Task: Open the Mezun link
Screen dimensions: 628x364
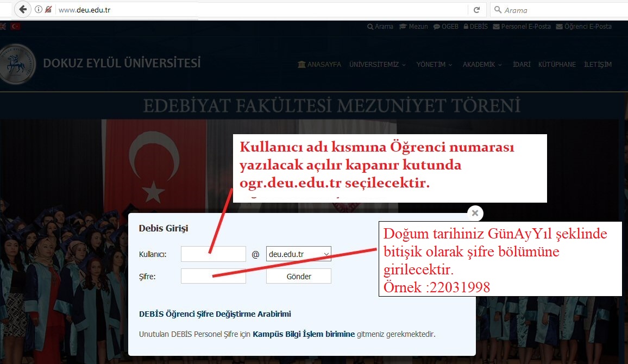Action: (413, 27)
